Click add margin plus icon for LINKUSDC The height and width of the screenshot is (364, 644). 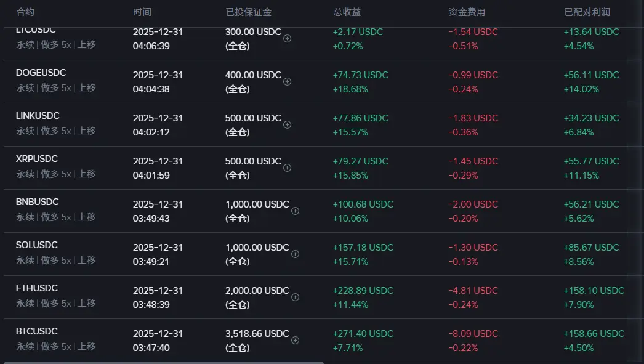pos(287,124)
